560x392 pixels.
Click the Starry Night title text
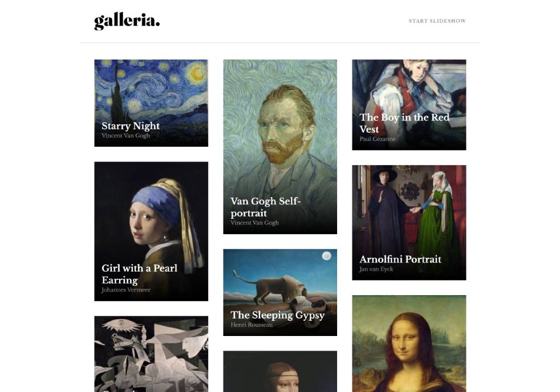[x=130, y=126]
